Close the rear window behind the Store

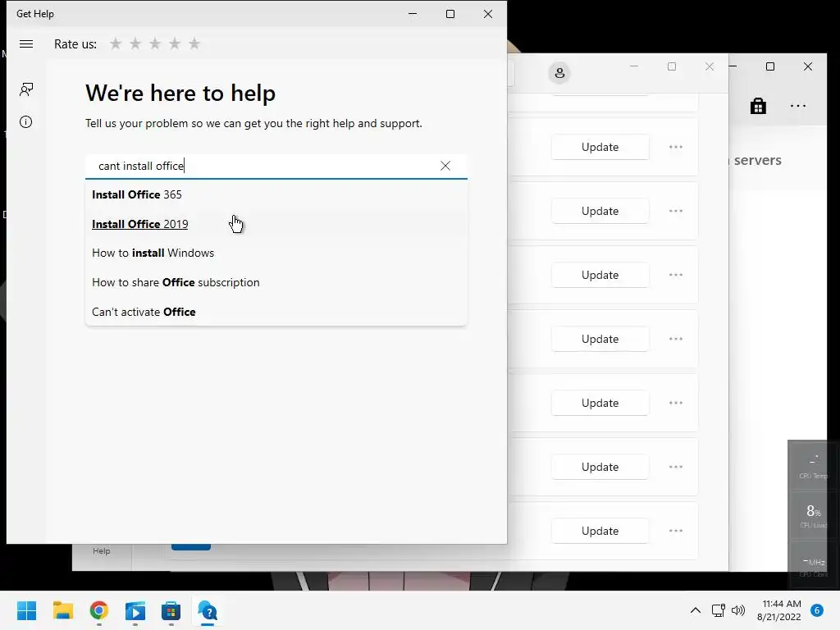click(x=808, y=66)
